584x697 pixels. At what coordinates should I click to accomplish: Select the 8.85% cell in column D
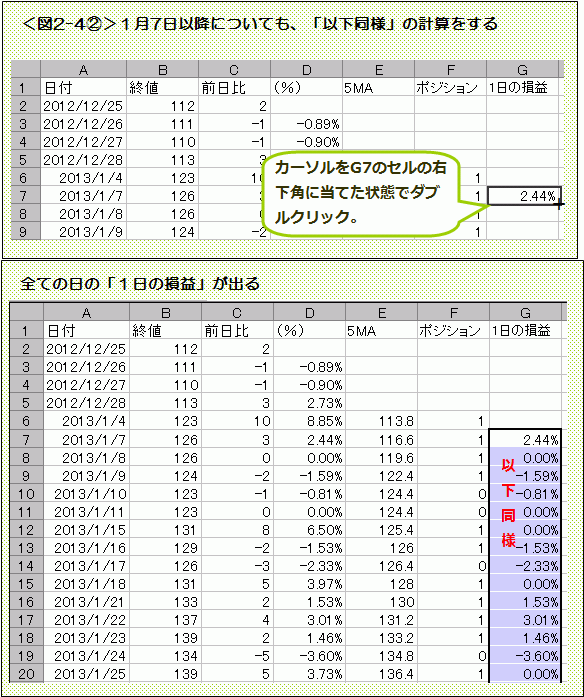[309, 421]
